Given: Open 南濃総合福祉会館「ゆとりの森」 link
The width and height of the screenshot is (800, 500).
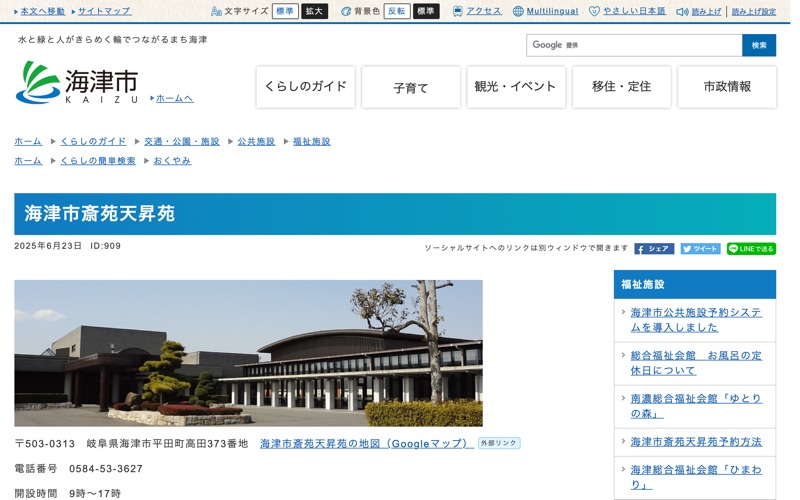Looking at the screenshot, I should point(696,406).
